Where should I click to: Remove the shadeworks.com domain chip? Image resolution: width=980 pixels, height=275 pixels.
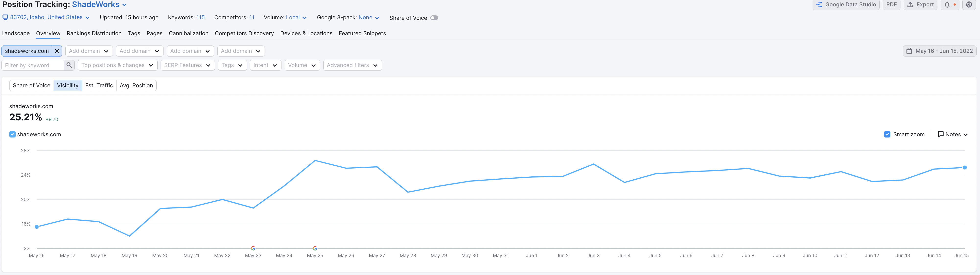57,51
